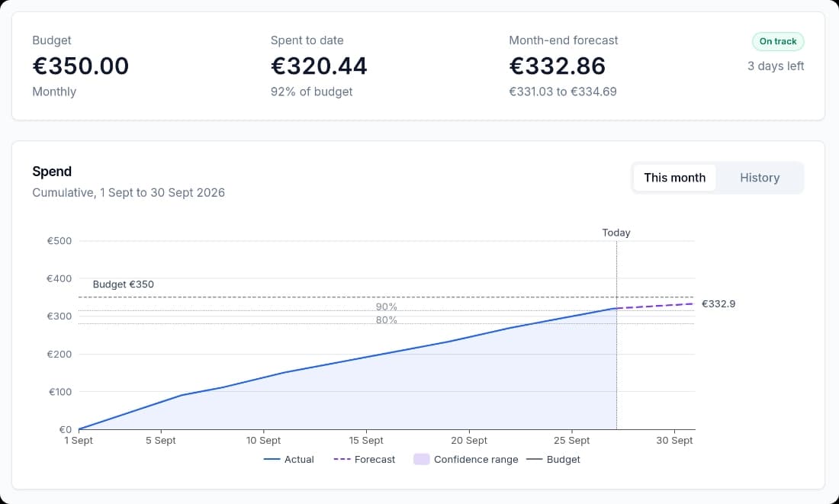Click the €331.03 to €334.69 range

pyautogui.click(x=563, y=91)
